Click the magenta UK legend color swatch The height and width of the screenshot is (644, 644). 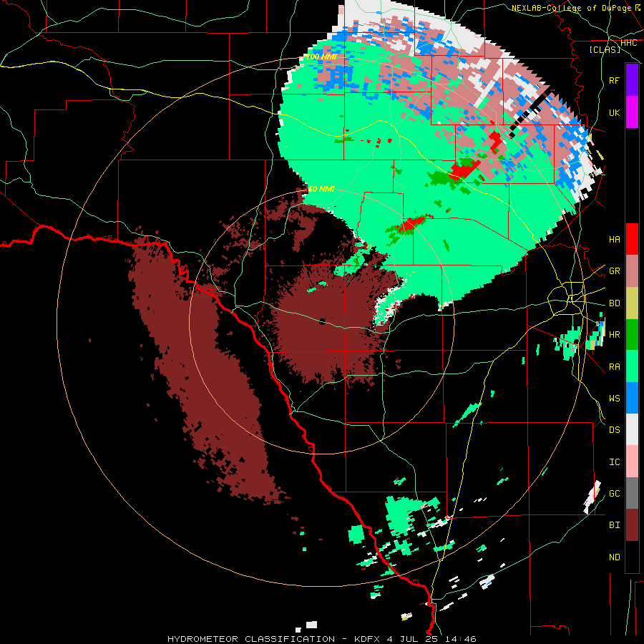[632, 112]
